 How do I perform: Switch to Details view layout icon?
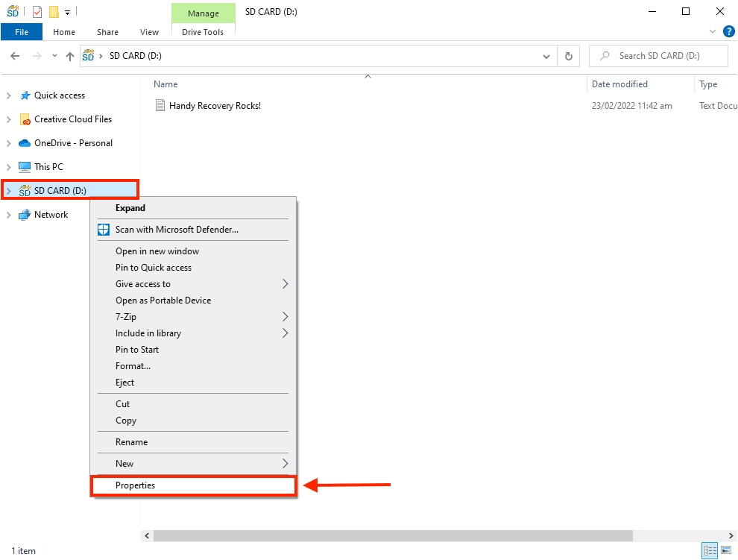click(x=710, y=550)
